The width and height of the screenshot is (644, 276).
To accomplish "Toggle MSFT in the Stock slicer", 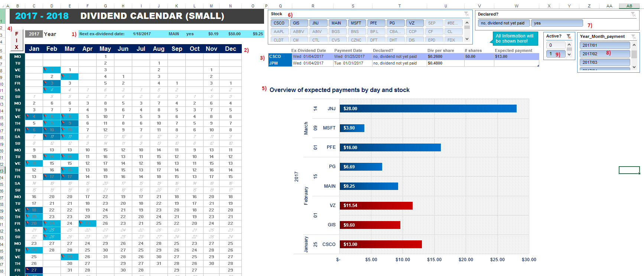I will pyautogui.click(x=357, y=23).
